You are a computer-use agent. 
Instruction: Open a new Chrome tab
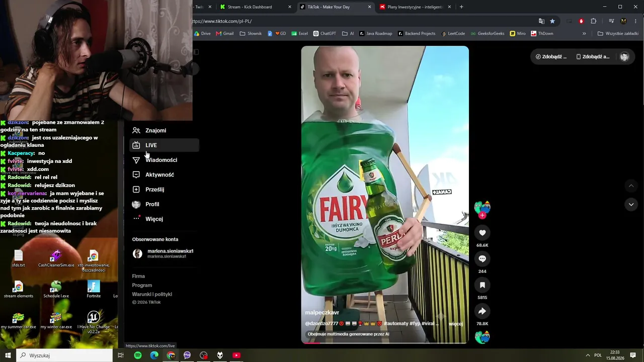pos(461,7)
